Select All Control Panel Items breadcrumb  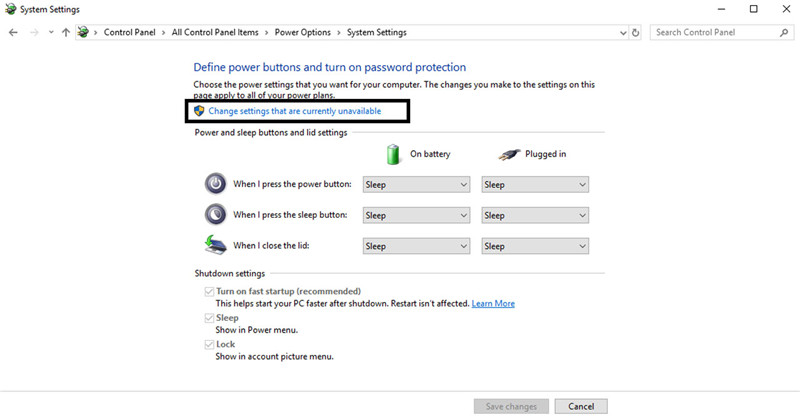pyautogui.click(x=214, y=32)
